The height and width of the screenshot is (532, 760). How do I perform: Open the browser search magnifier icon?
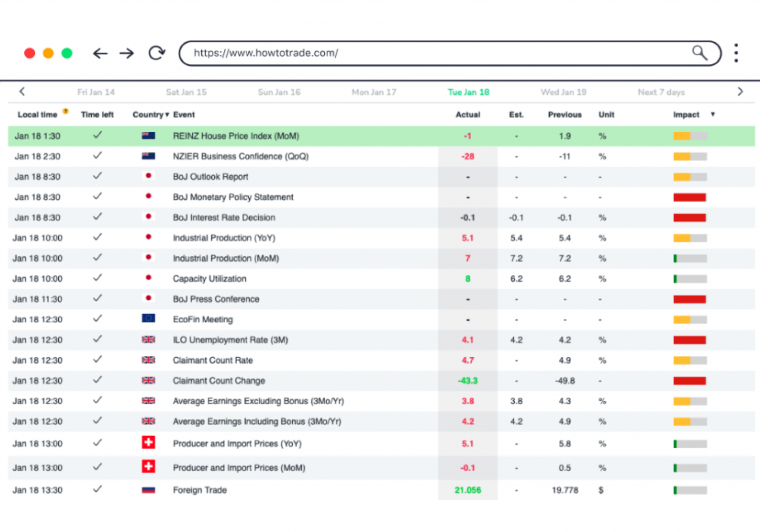click(700, 53)
